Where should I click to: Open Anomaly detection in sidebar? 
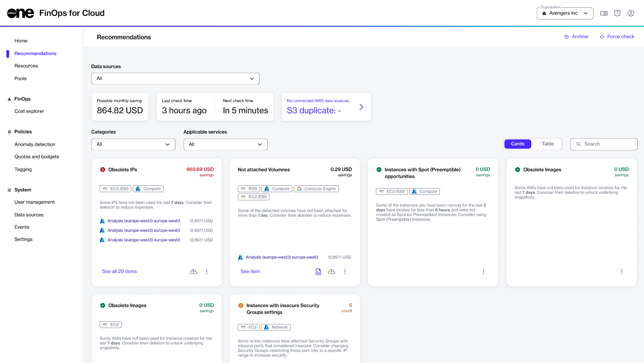pos(35,144)
